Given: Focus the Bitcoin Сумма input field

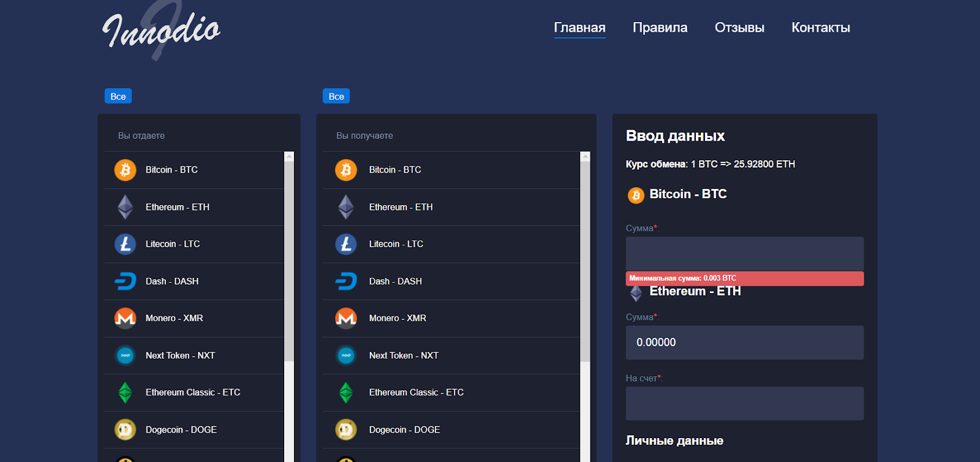Looking at the screenshot, I should 745,253.
